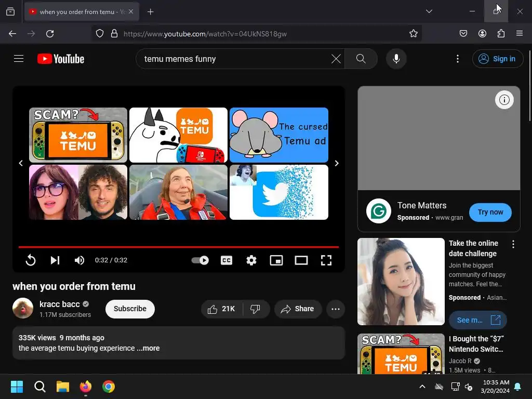Like the video with 21K likes
This screenshot has width=532, height=399.
[x=222, y=309]
